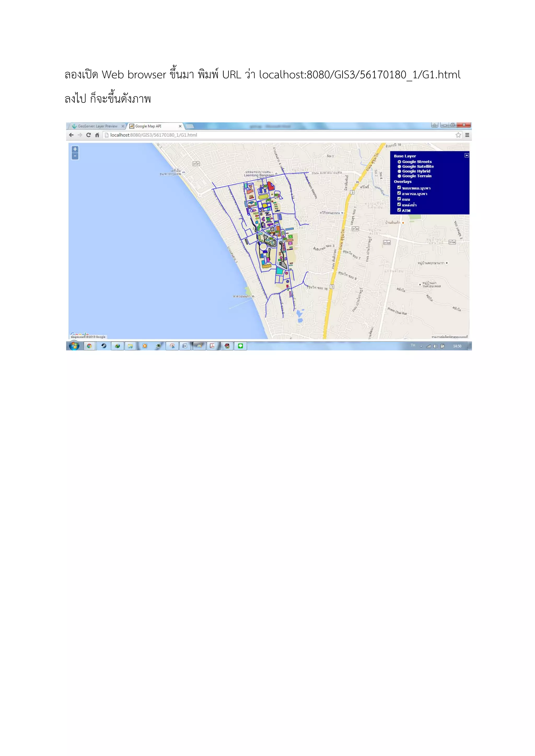Click the Soi 1 map label
The width and height of the screenshot is (535, 756).
click(x=330, y=156)
